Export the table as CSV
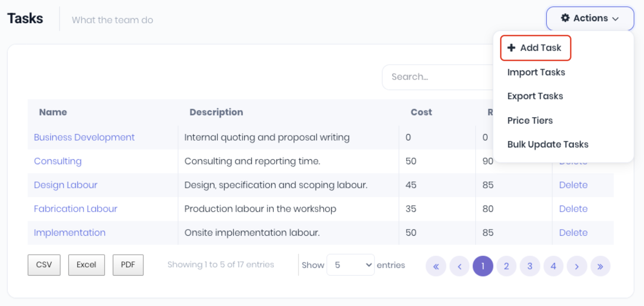 [x=44, y=265]
